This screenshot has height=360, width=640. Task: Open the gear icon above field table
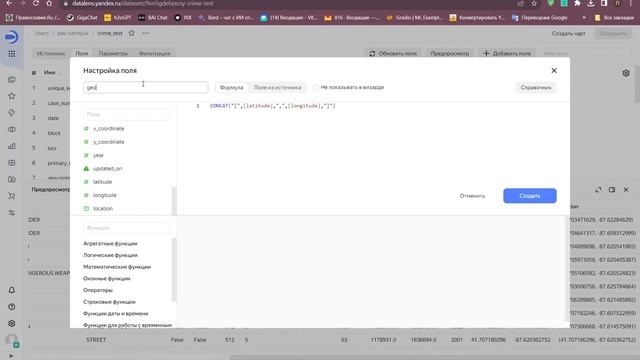[x=626, y=73]
